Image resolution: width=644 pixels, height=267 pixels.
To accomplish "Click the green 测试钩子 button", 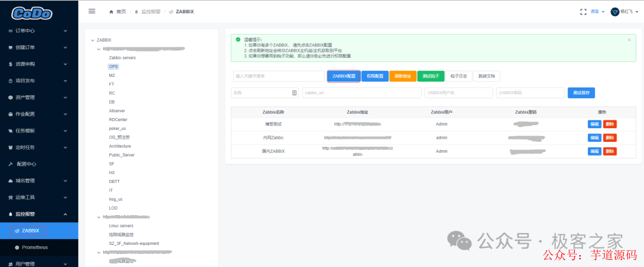I will (431, 76).
